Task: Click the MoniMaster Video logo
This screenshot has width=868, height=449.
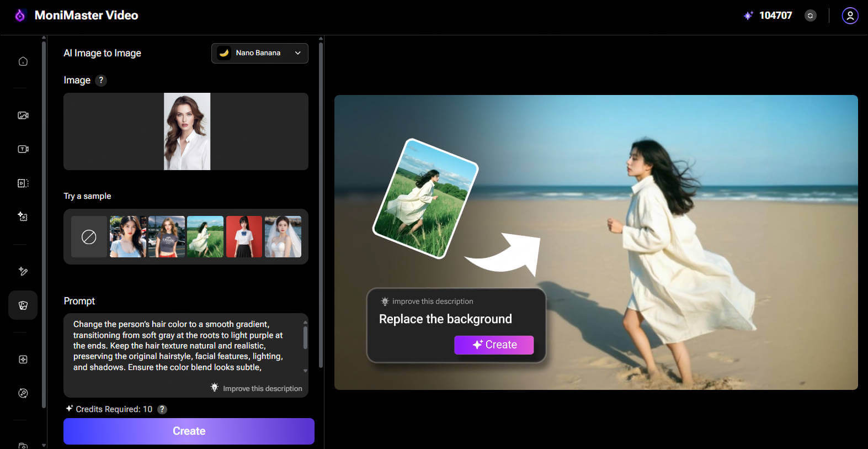Action: pyautogui.click(x=77, y=15)
